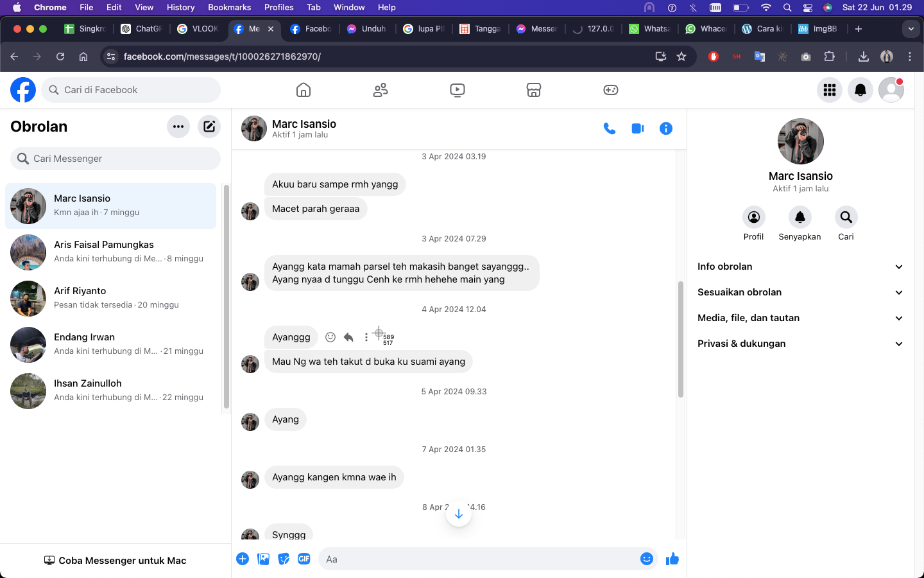The image size is (924, 578).
Task: Compose a new message with pencil icon
Action: tap(209, 127)
